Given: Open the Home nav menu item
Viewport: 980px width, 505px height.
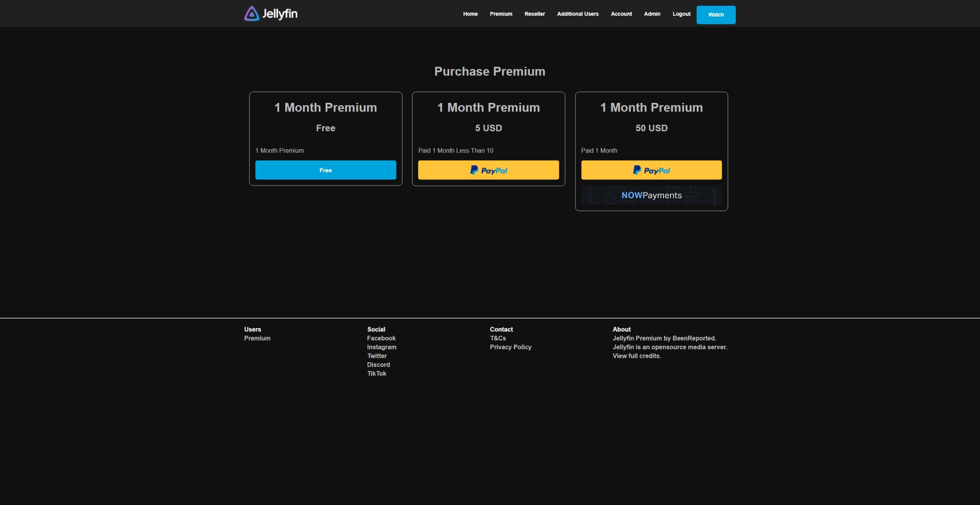Looking at the screenshot, I should (470, 14).
